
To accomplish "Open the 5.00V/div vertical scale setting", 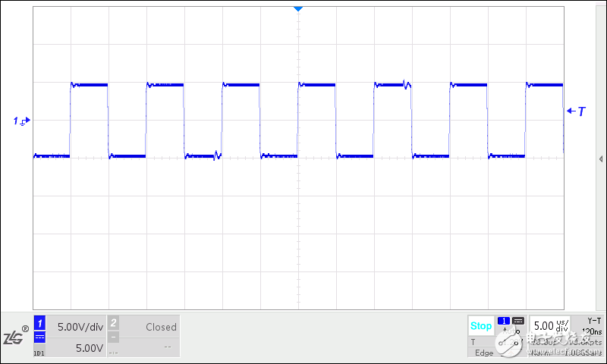I will coord(79,327).
